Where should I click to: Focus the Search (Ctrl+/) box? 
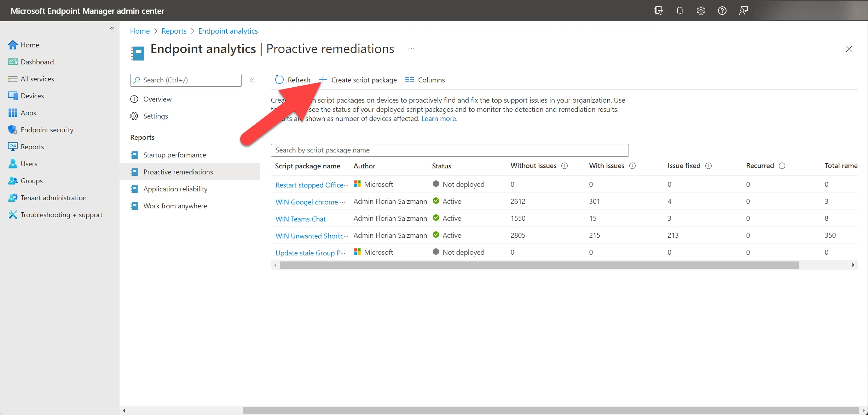pos(186,80)
